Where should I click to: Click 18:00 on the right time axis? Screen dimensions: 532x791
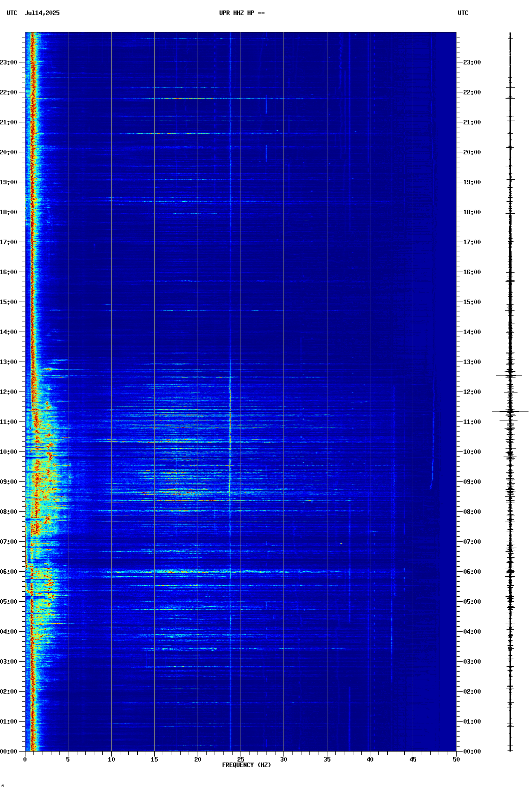472,212
